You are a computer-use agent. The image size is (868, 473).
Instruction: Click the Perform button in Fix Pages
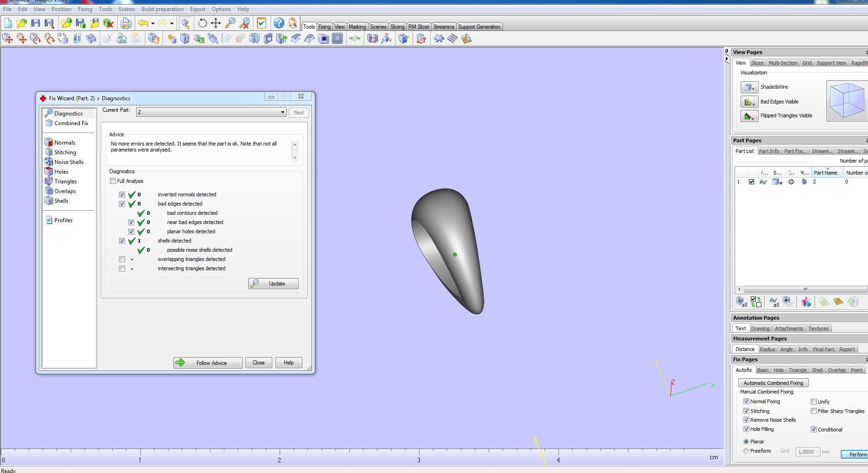point(855,455)
